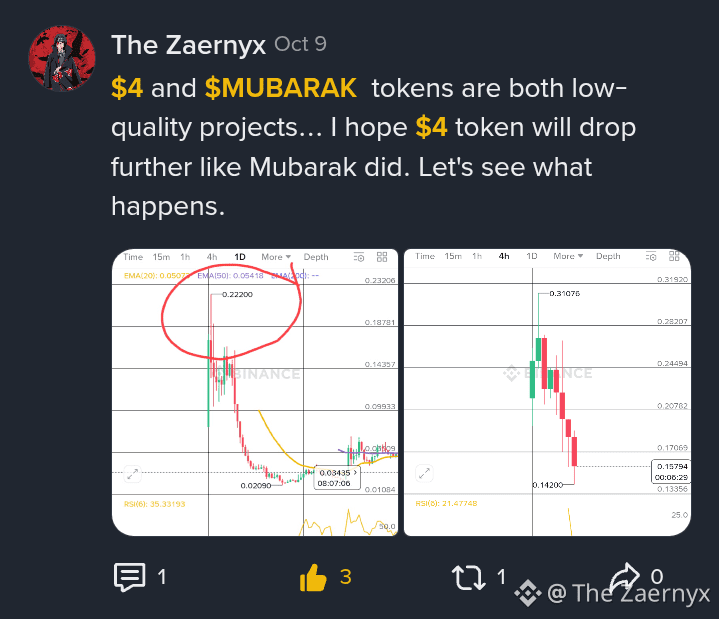The image size is (719, 619).
Task: Expand left chart to fullscreen
Action: click(x=133, y=474)
